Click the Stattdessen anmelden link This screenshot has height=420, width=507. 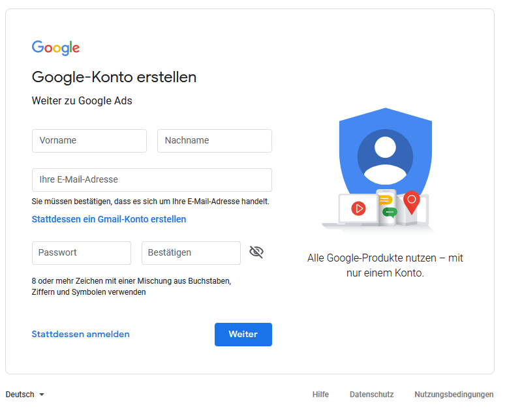click(x=81, y=335)
